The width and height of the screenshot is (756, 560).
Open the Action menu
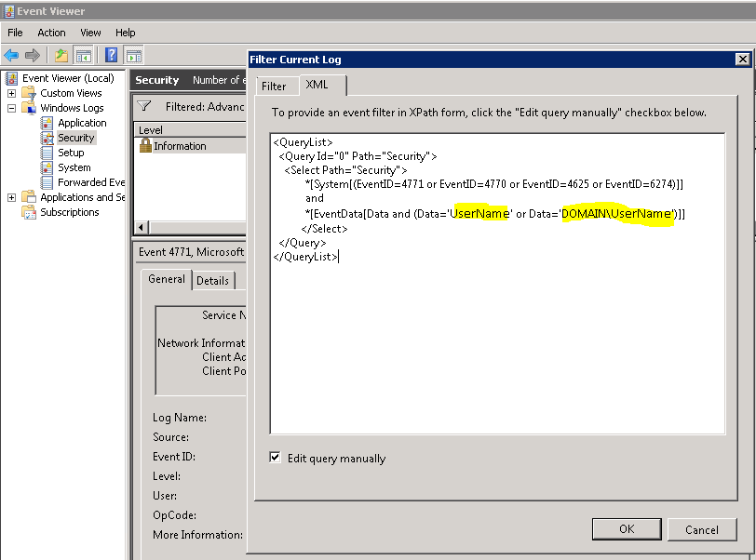(x=51, y=33)
